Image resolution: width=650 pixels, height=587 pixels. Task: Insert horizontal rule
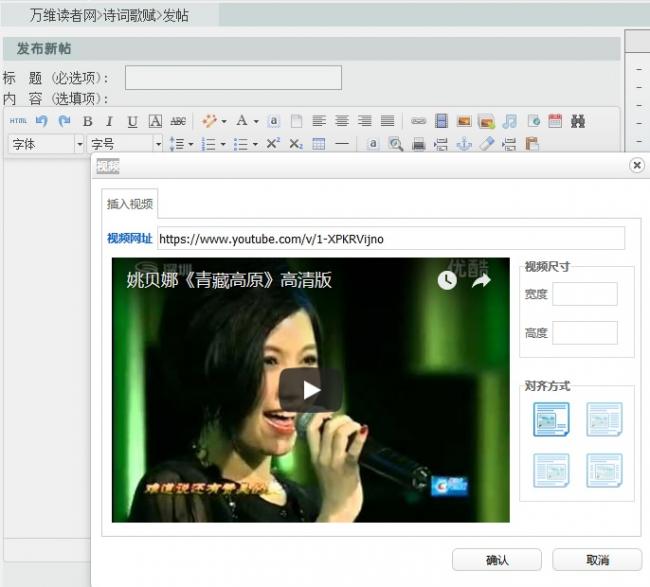342,144
